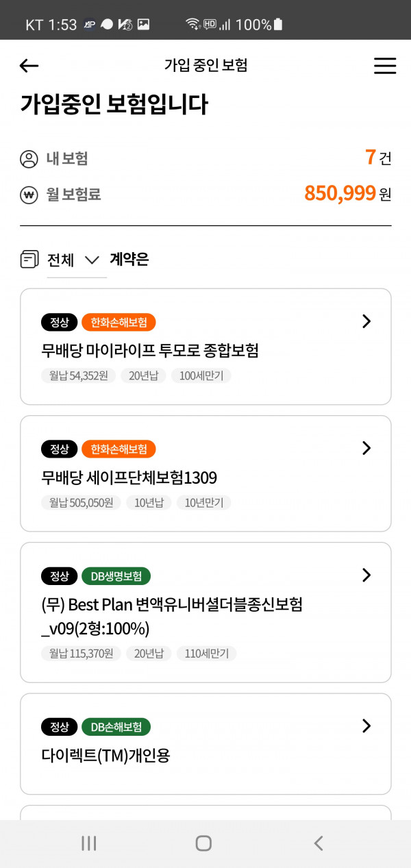Expand 마이라이프 투모로 종합보험 chevron
The height and width of the screenshot is (868, 411).
click(x=366, y=321)
